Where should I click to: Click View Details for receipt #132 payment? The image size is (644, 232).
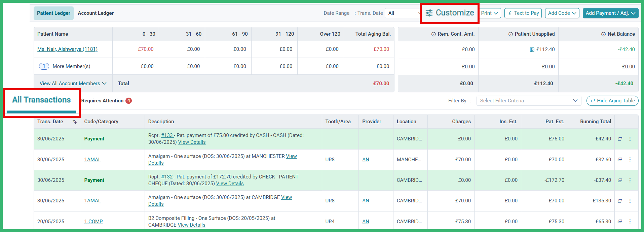pyautogui.click(x=230, y=184)
